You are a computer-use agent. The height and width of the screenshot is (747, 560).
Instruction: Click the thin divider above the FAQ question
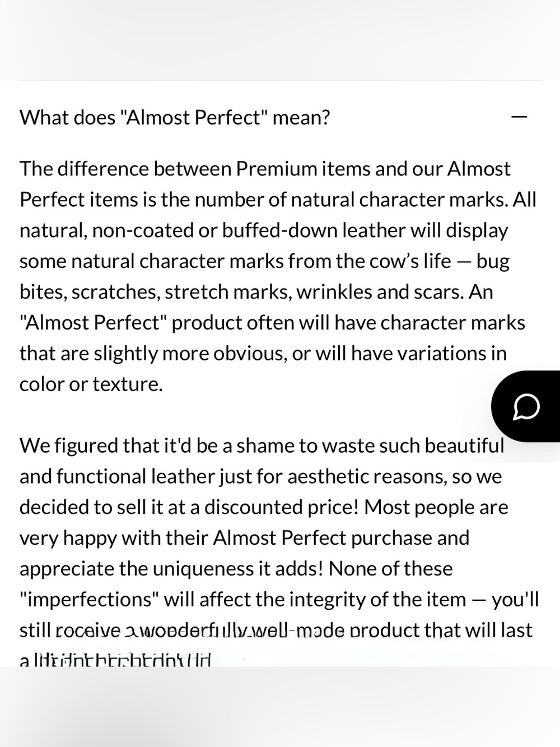pos(281,81)
